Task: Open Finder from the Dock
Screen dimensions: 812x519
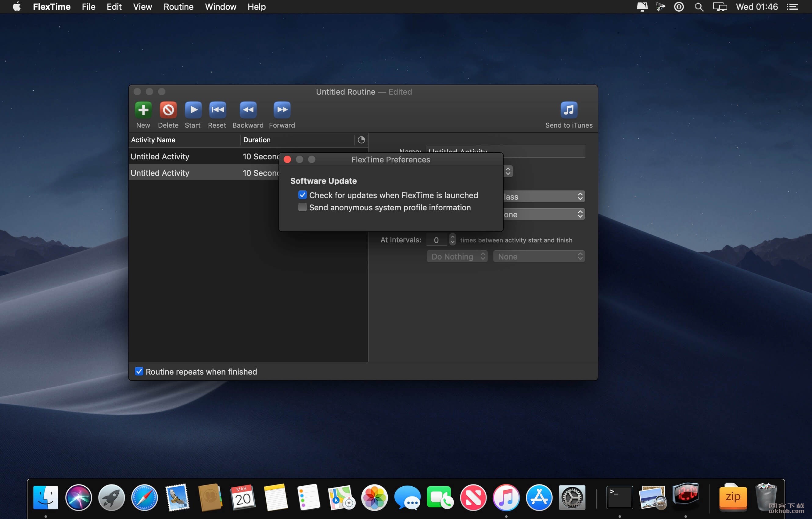Action: coord(46,497)
